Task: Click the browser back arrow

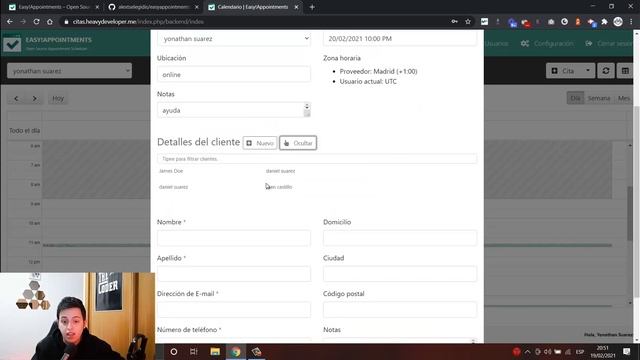Action: click(x=10, y=22)
